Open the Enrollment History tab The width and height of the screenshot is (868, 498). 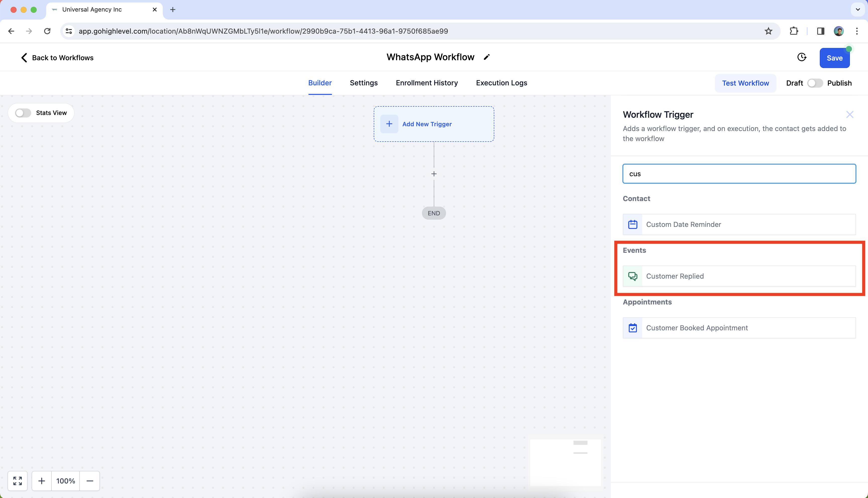[427, 83]
